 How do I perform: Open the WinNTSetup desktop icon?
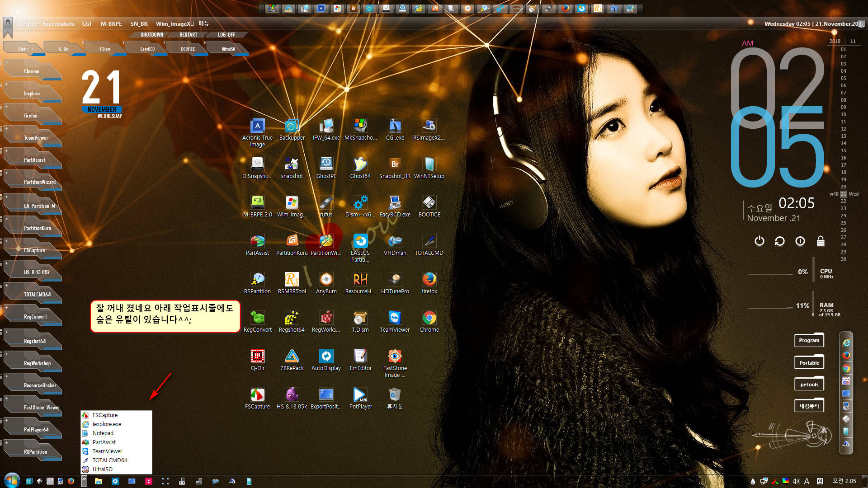coord(429,168)
